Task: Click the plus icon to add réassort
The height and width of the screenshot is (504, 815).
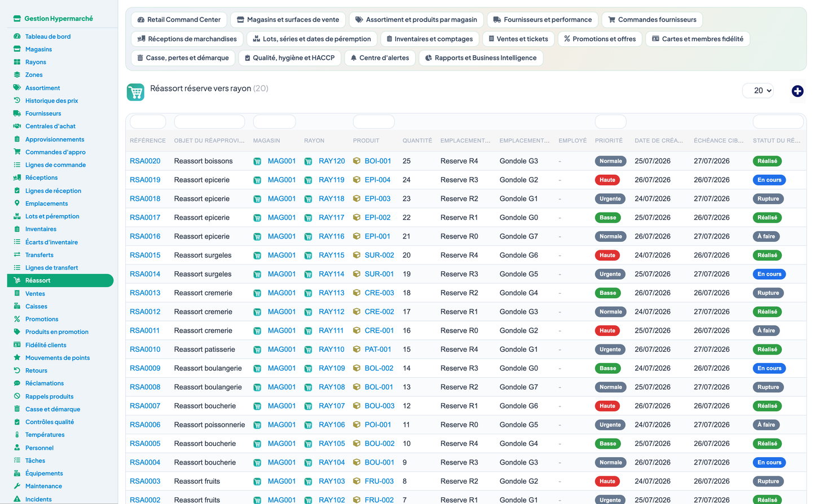Action: tap(798, 91)
